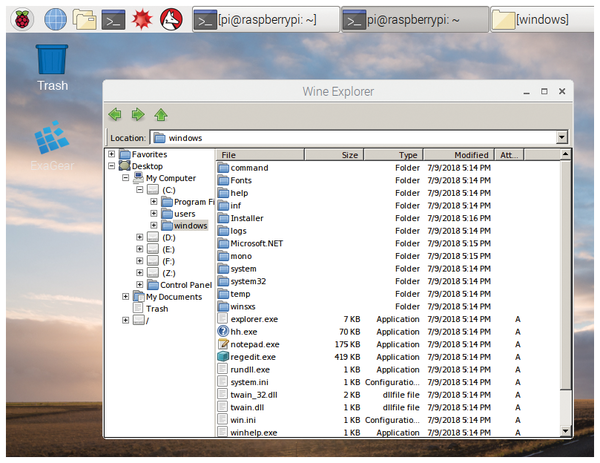Click the Microsoft.NET folder icon

(223, 243)
